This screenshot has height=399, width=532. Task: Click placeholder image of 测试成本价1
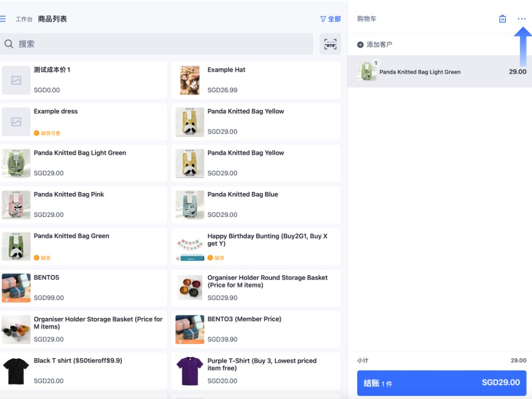(16, 80)
